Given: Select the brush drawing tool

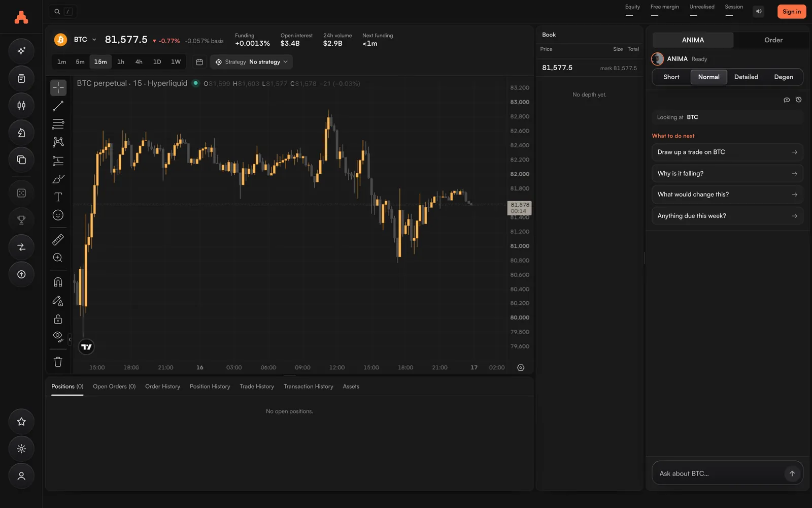Looking at the screenshot, I should [58, 179].
